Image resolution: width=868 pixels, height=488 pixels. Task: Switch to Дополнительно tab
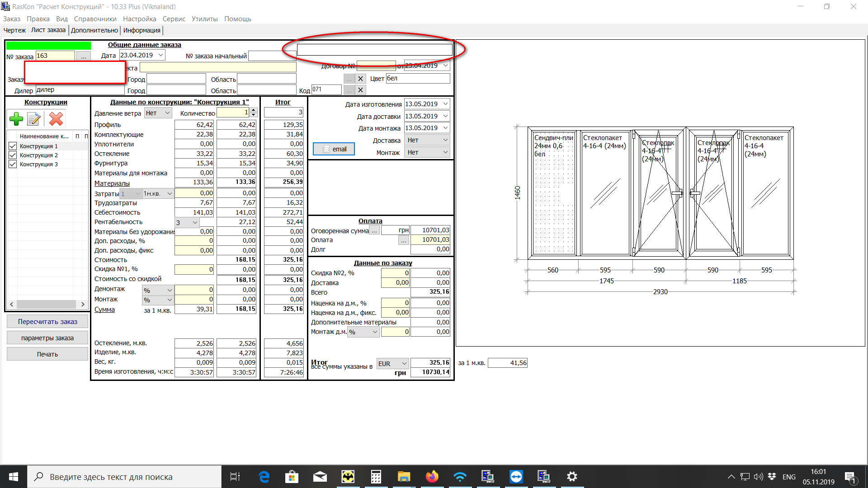(x=94, y=30)
